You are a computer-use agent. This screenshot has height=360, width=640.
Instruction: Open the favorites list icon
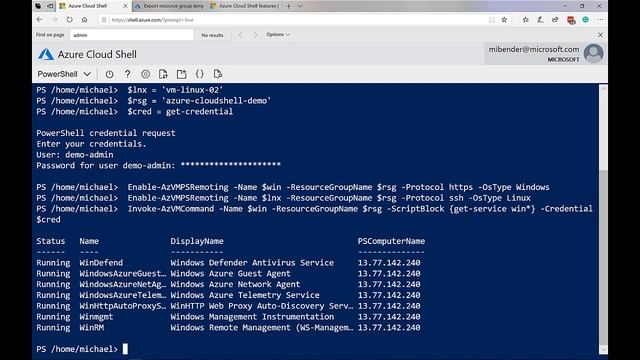tap(525, 20)
